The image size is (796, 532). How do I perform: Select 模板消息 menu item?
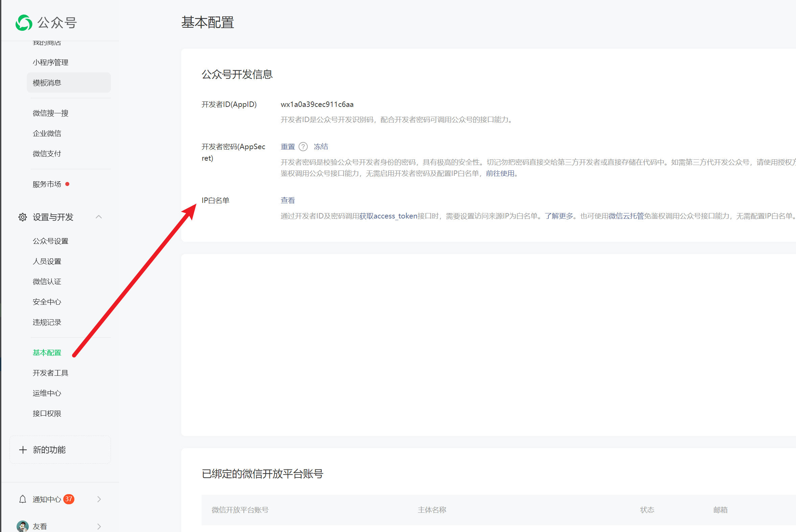pos(69,83)
